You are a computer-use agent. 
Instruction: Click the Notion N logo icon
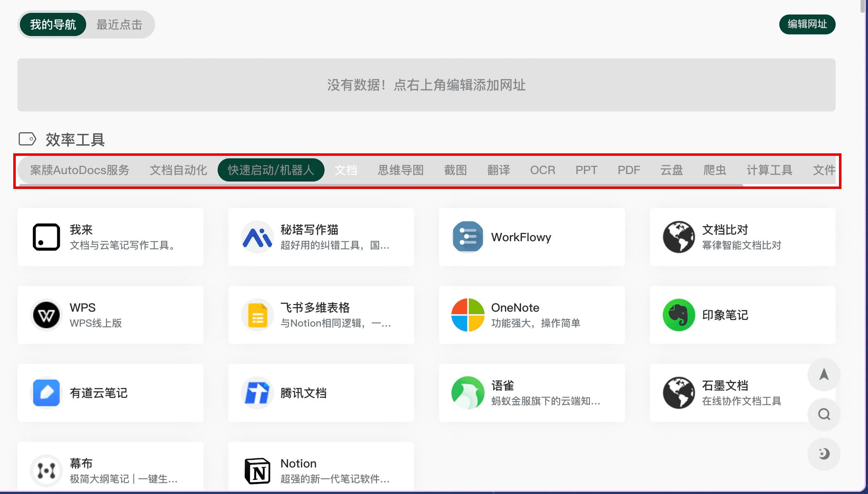pos(257,471)
